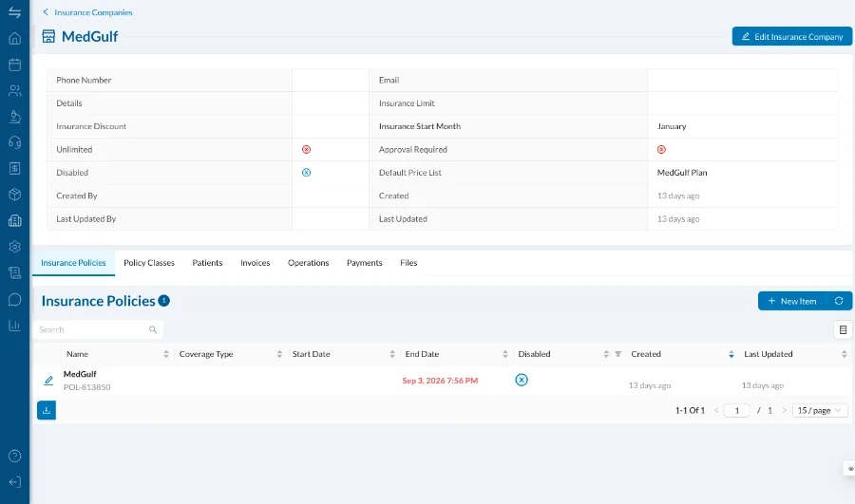This screenshot has height=504, width=855.
Task: Select the Insurance Policies tab
Action: pos(73,263)
